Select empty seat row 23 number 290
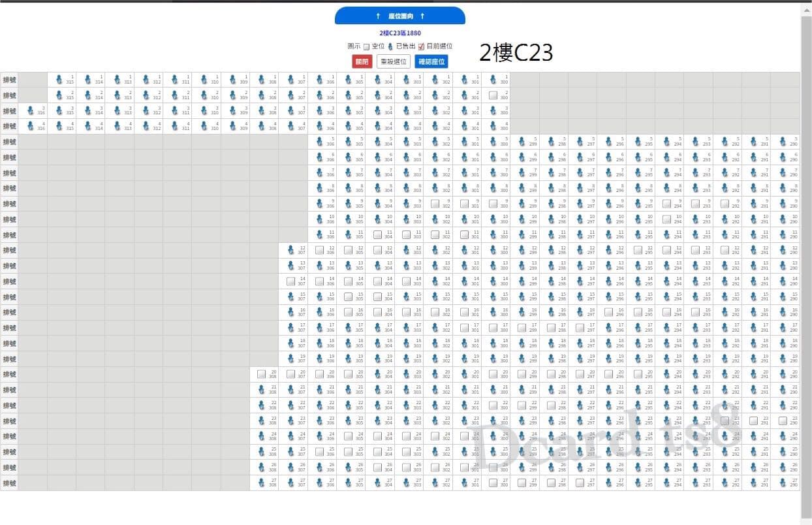The width and height of the screenshot is (812, 525). click(783, 421)
